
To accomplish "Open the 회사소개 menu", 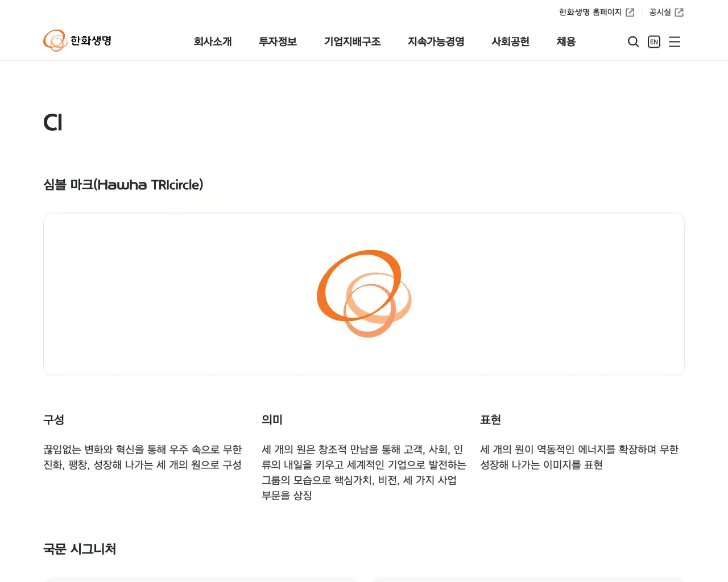I will coord(213,41).
